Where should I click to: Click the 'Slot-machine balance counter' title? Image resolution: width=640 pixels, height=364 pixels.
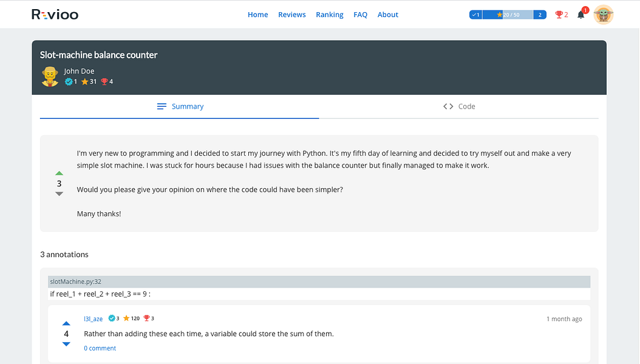point(98,55)
